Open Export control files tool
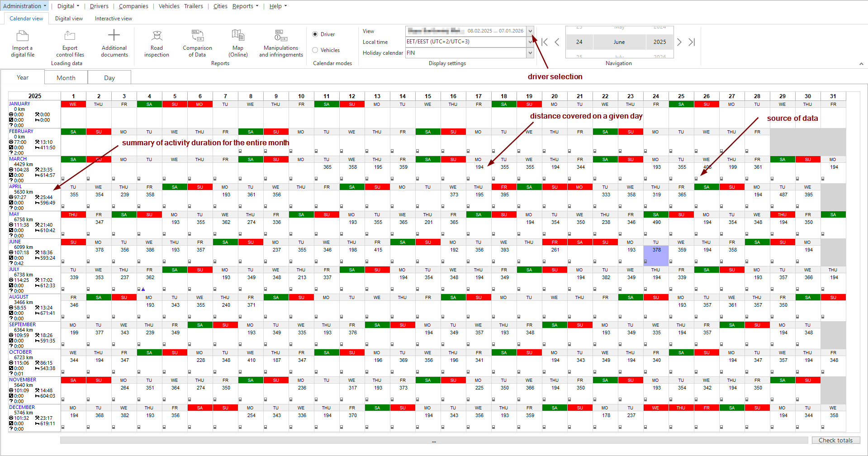This screenshot has height=456, width=868. pyautogui.click(x=70, y=36)
